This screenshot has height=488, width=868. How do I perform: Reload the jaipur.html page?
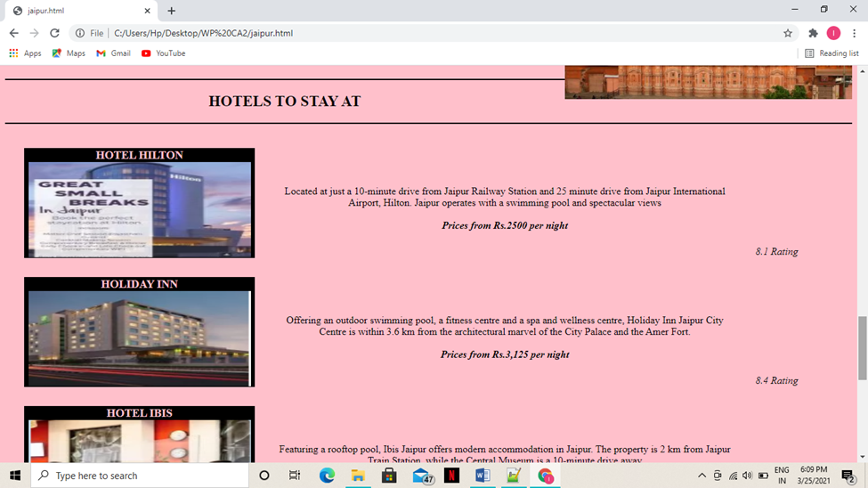click(54, 33)
